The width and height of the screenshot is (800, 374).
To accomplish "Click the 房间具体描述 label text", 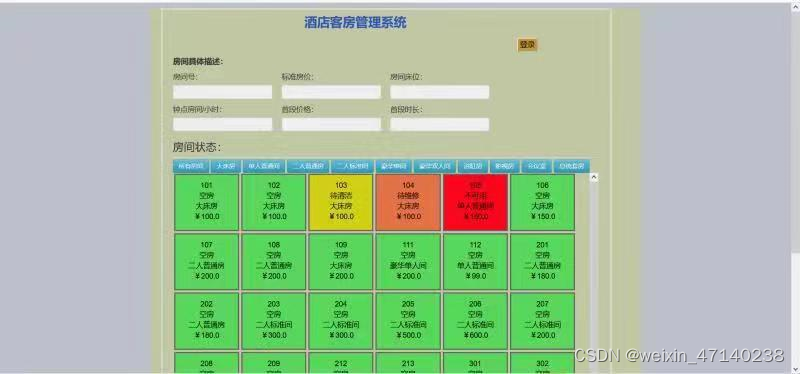I will click(198, 62).
